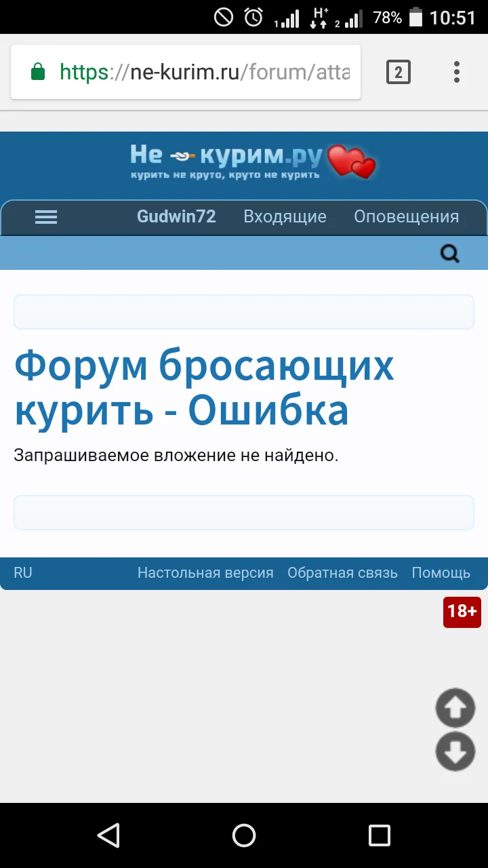Viewport: 488px width, 868px height.
Task: Open Обратная связь feedback link
Action: coord(342,573)
